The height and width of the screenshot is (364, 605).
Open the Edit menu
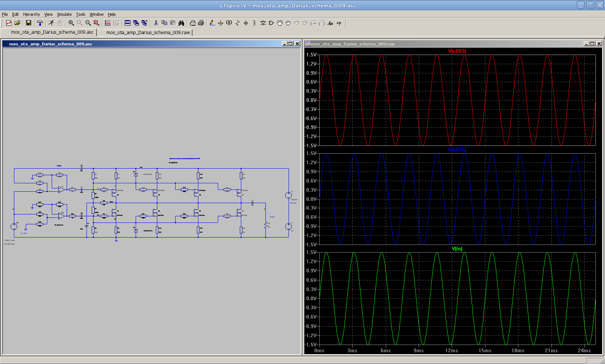point(15,14)
